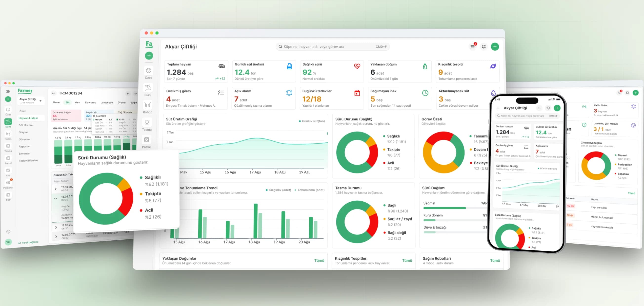Expand the first 12.03 row in milk table
644x306 pixels.
click(x=56, y=189)
